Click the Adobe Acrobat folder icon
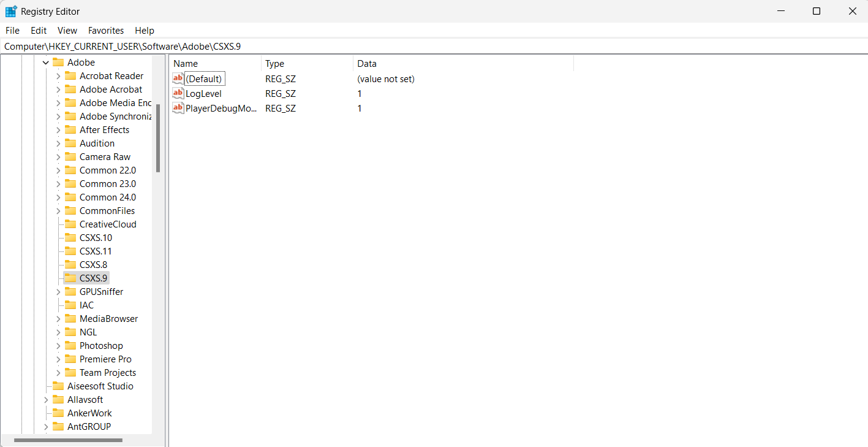868x447 pixels. pos(70,90)
